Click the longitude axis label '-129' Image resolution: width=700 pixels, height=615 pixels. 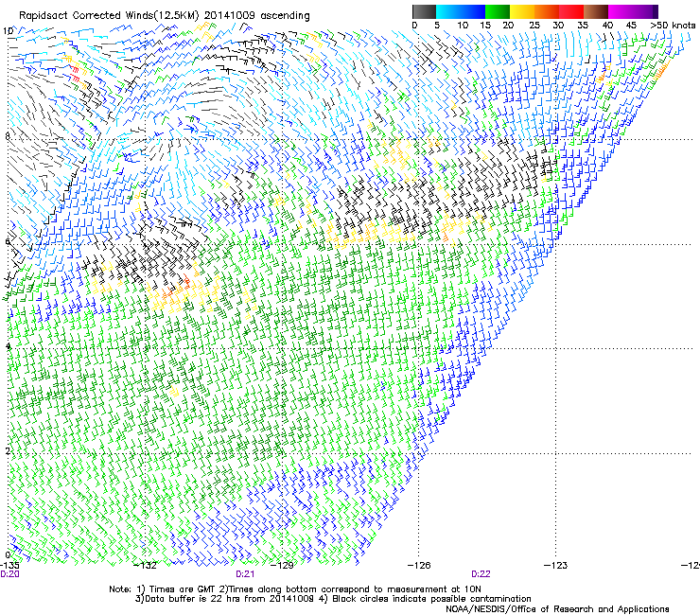[283, 566]
